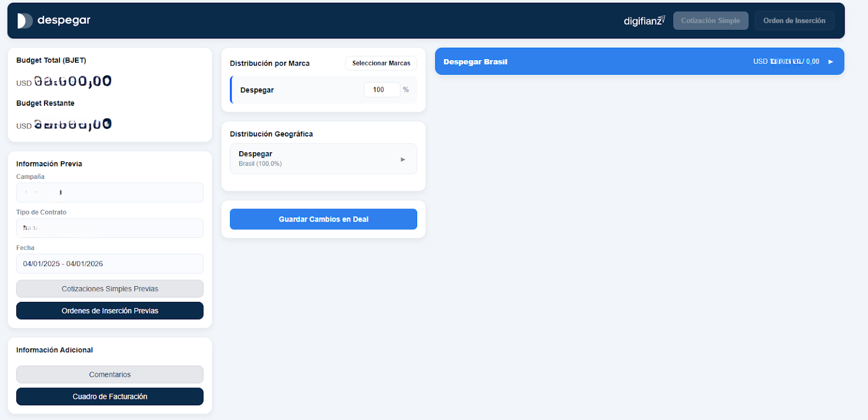
Task: Click the digifianz logo
Action: point(644,21)
